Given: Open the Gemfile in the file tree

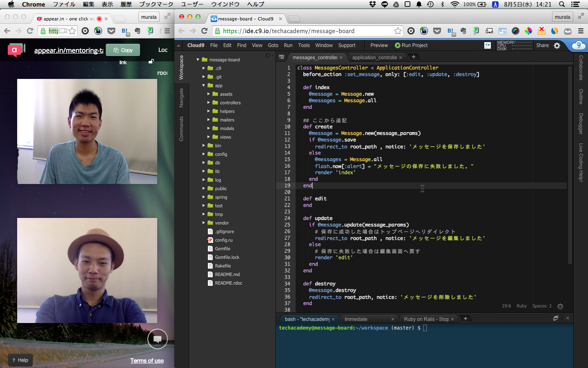Looking at the screenshot, I should pyautogui.click(x=223, y=249).
